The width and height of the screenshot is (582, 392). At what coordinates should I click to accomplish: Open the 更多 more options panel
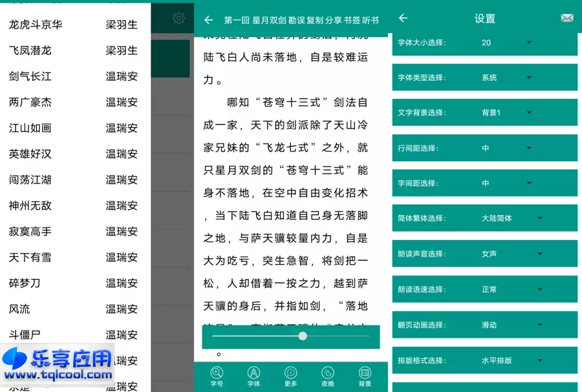tap(291, 375)
